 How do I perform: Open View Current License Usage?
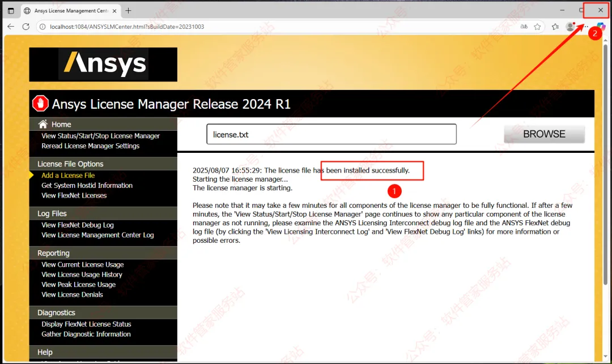[83, 264]
